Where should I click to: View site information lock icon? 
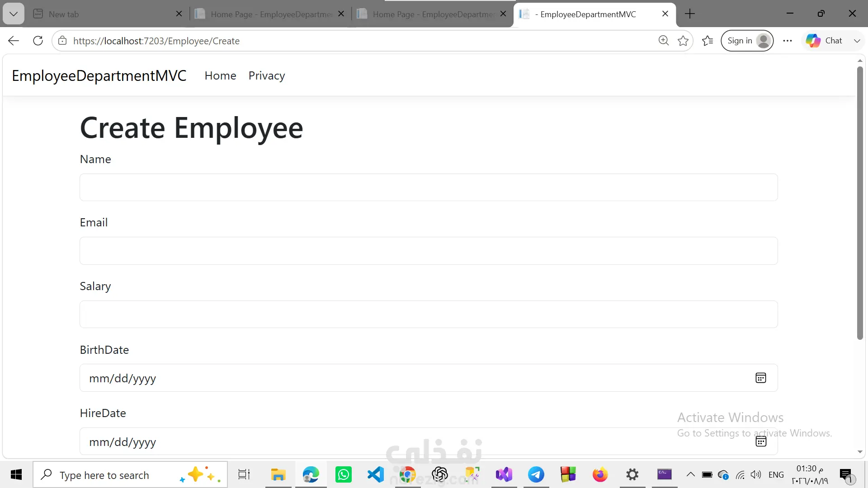click(x=62, y=41)
